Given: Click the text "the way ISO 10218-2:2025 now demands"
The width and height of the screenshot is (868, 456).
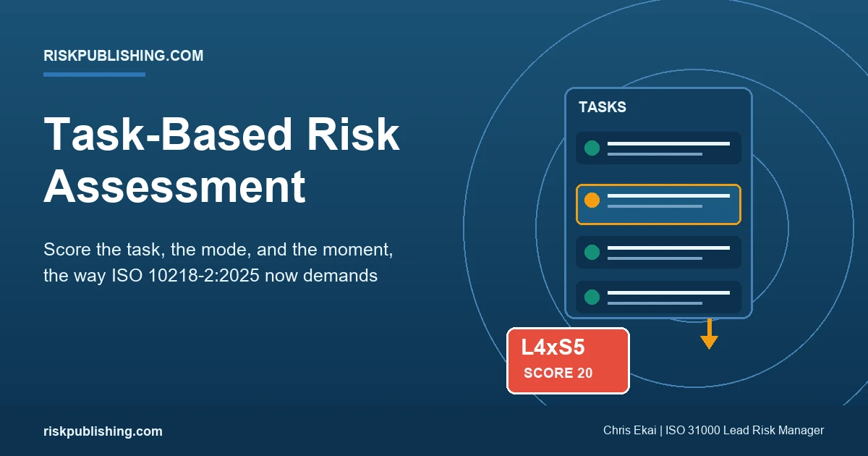Looking at the screenshot, I should click(210, 276).
